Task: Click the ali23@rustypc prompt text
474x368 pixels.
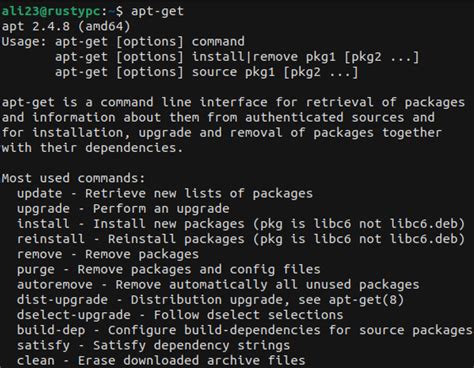Action: [51, 11]
